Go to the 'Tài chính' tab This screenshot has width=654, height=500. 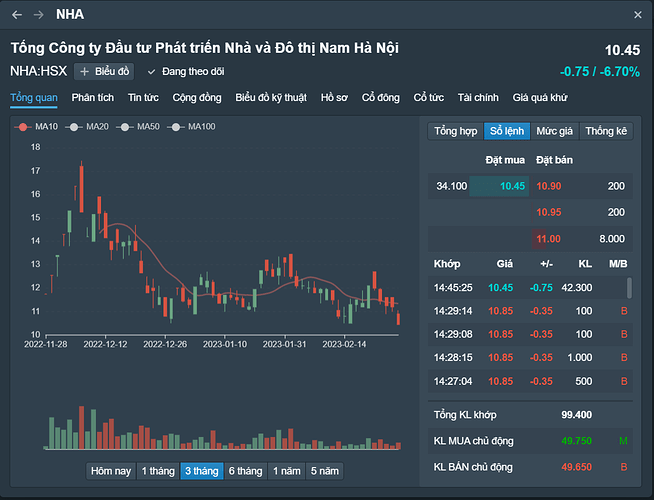[x=478, y=98]
